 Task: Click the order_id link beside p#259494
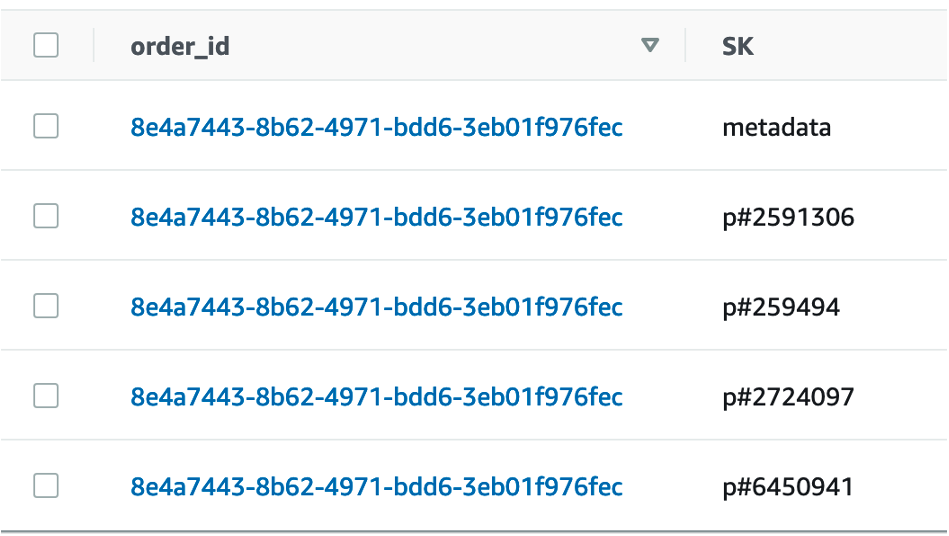376,307
